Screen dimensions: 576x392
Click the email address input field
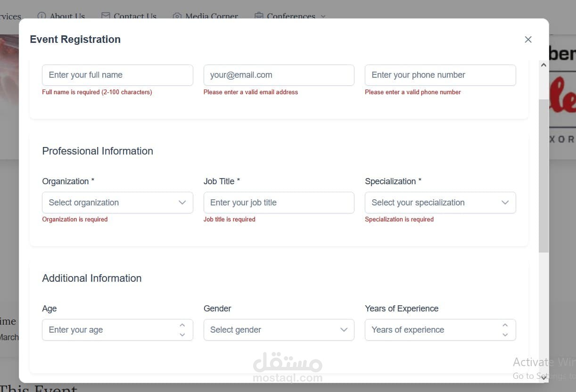pos(279,75)
